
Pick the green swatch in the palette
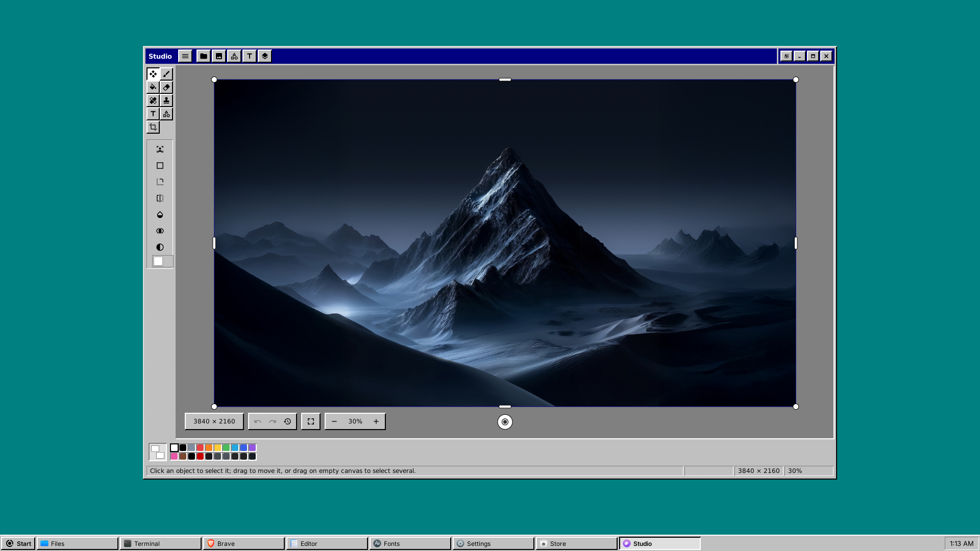(226, 448)
